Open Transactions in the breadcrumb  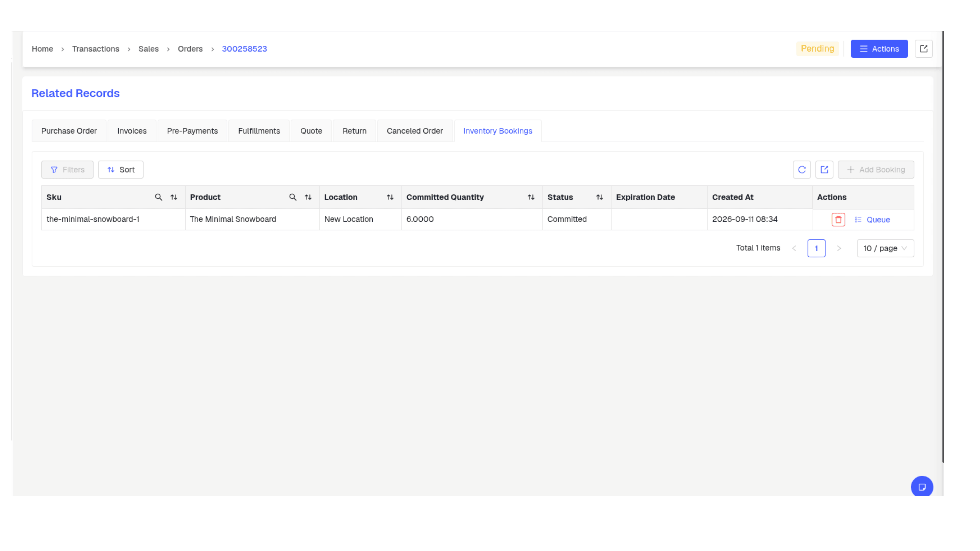(x=95, y=49)
